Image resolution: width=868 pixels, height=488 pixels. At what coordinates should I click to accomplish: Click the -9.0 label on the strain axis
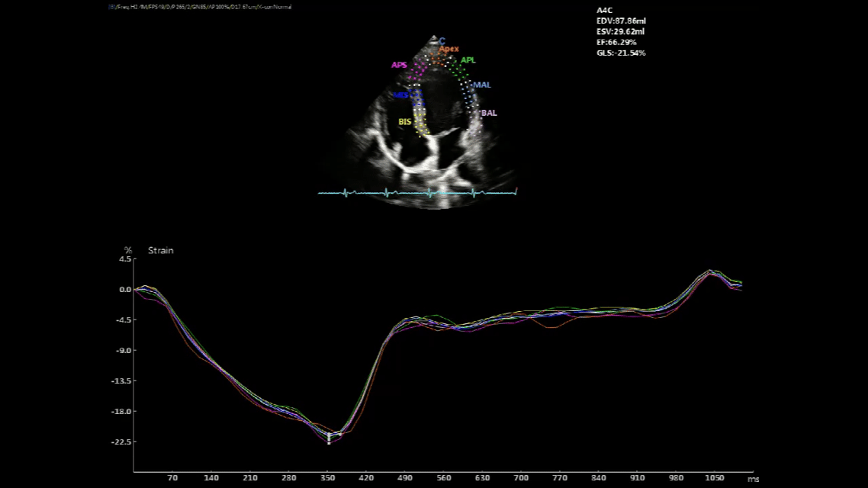pos(124,351)
